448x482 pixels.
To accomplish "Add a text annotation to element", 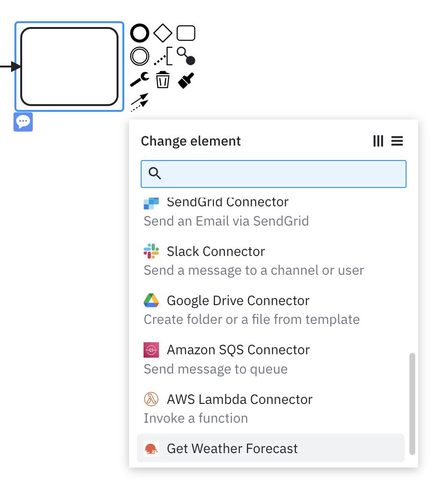I will tap(163, 56).
